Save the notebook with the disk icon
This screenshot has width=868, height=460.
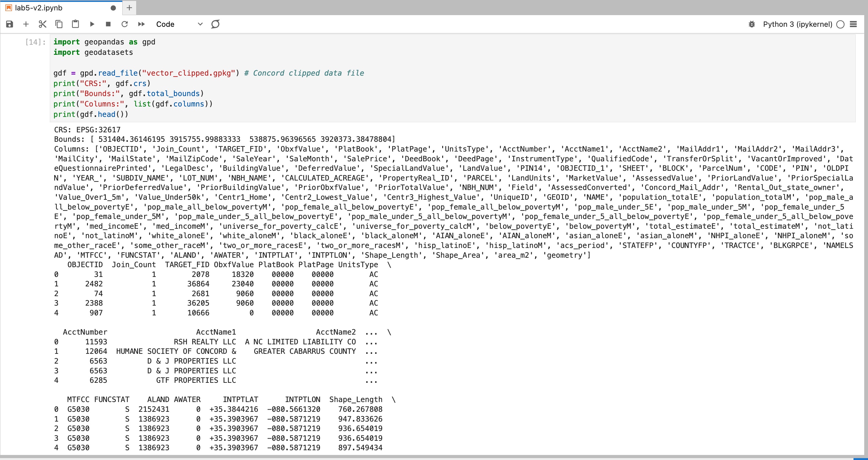(x=9, y=24)
